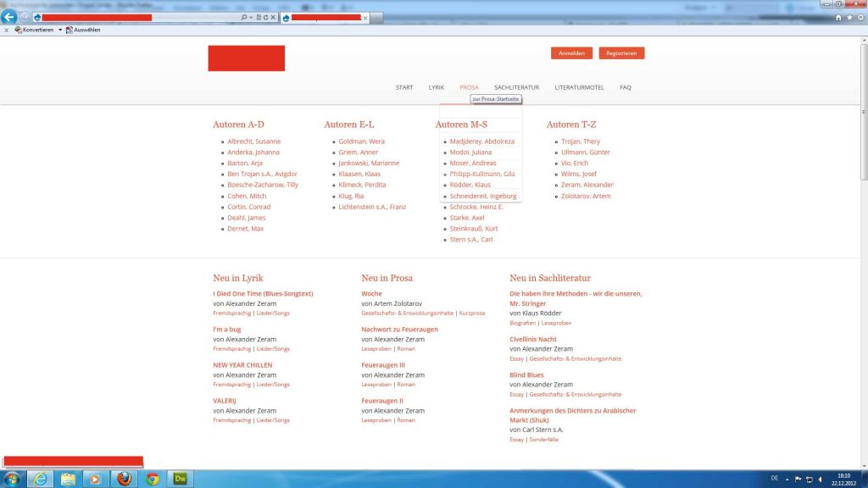The width and height of the screenshot is (868, 488).
Task: Expand address bar search dropdown arrow
Action: (x=252, y=17)
